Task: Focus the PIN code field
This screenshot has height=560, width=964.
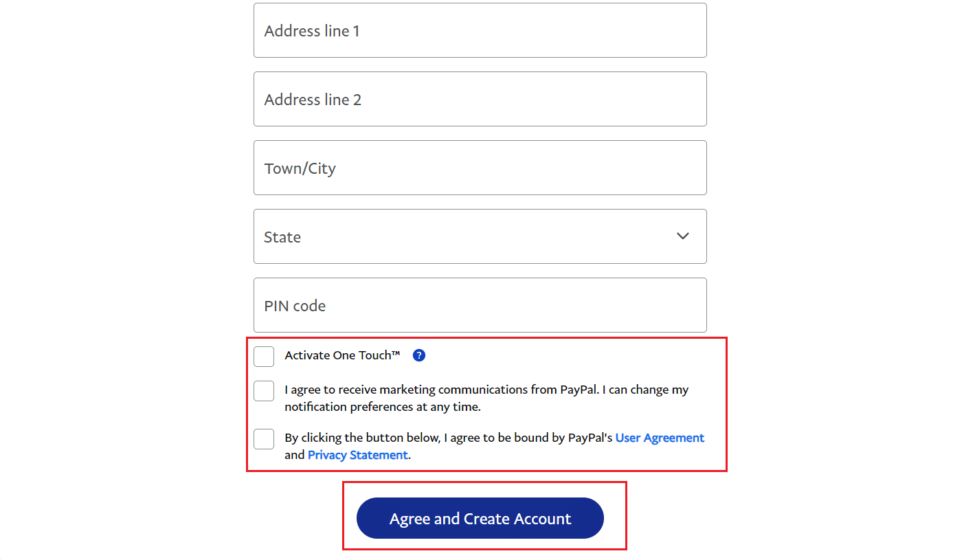Action: [480, 305]
